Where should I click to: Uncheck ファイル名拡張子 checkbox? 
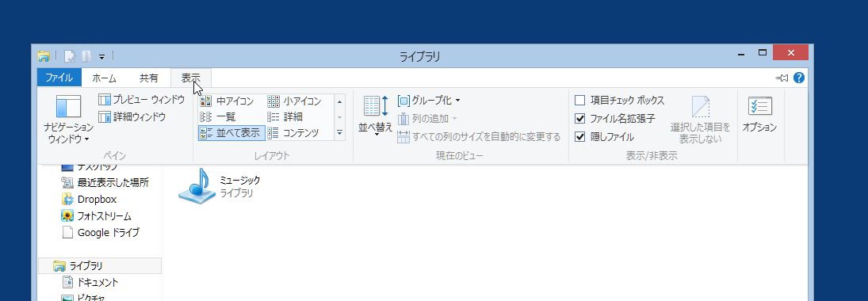click(580, 118)
